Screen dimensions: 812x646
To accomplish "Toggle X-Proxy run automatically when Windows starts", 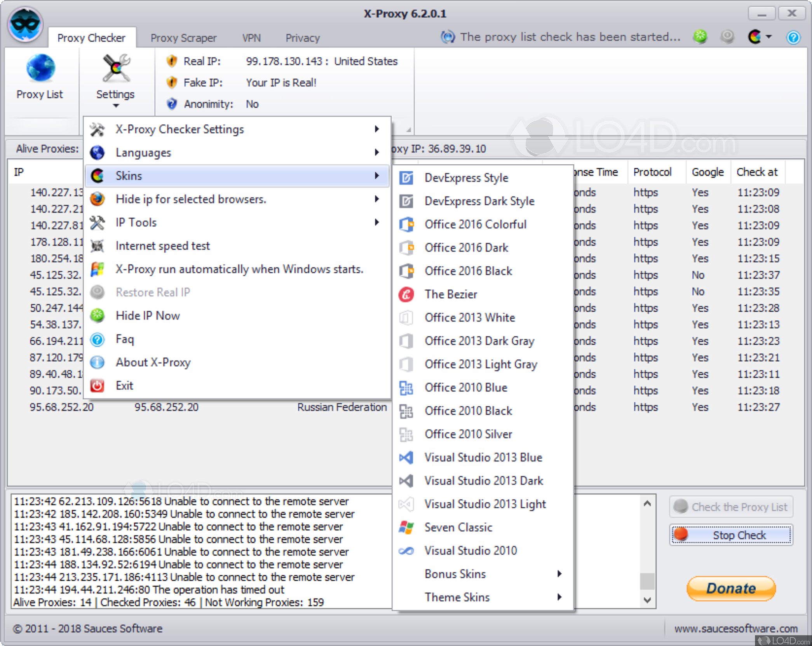I will pyautogui.click(x=239, y=269).
